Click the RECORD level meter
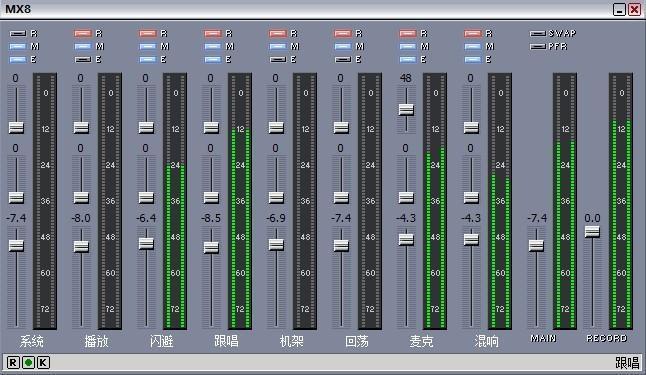The height and width of the screenshot is (375, 646). (x=621, y=201)
